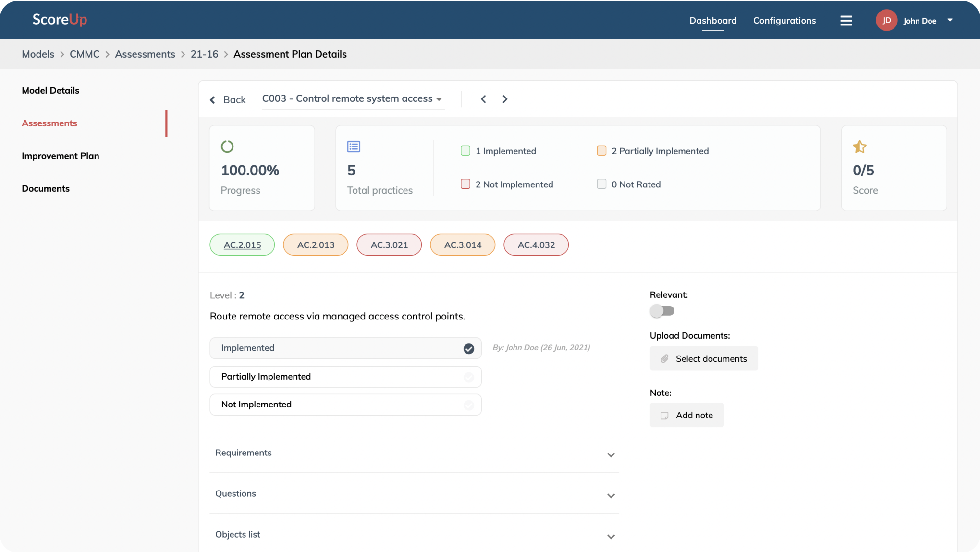Click the Add note button
980x552 pixels.
pos(686,415)
